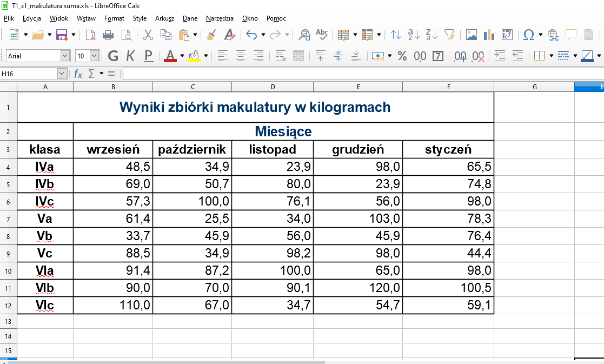Toggle Center Horizontally alignment

[241, 56]
